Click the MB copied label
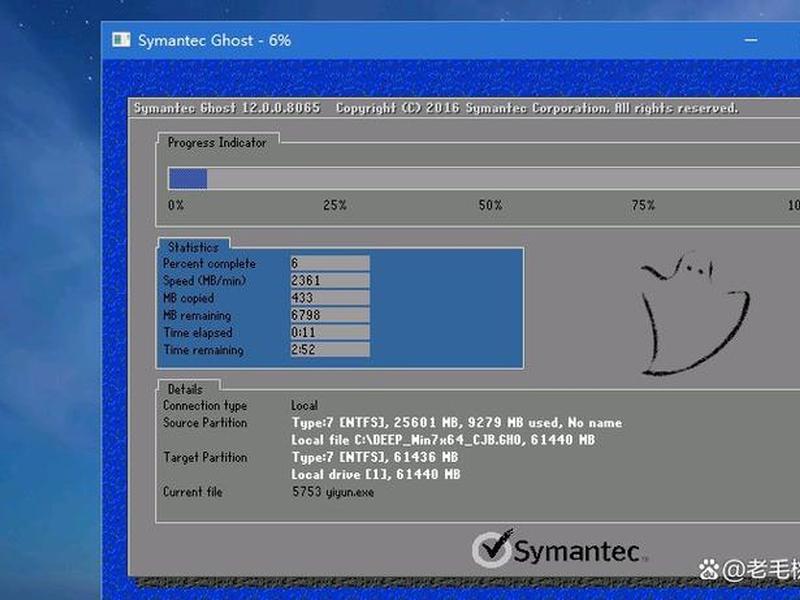 tap(188, 298)
